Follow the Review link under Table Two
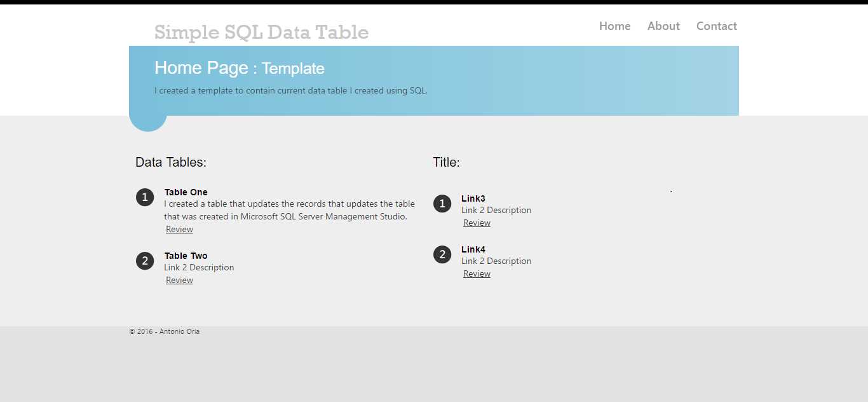Image resolution: width=868 pixels, height=402 pixels. coord(179,281)
